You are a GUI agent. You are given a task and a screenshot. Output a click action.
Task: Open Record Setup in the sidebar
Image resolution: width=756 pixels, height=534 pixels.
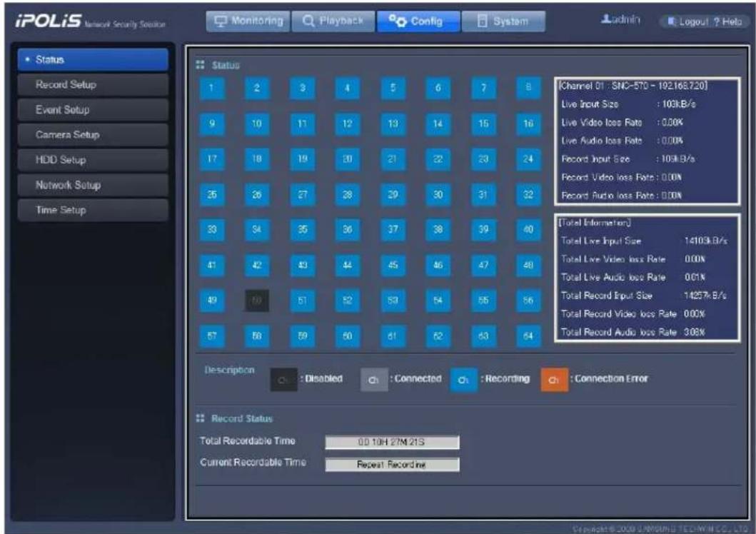point(93,85)
